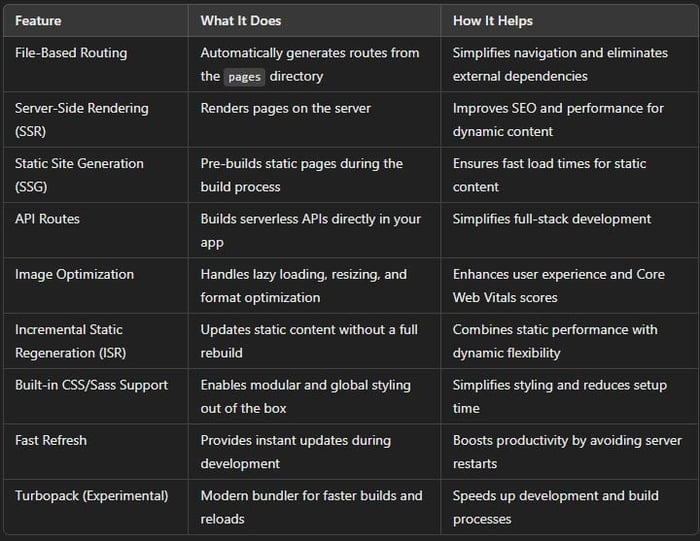Click the Incremental Static Regeneration (ISR) cell

pos(96,341)
